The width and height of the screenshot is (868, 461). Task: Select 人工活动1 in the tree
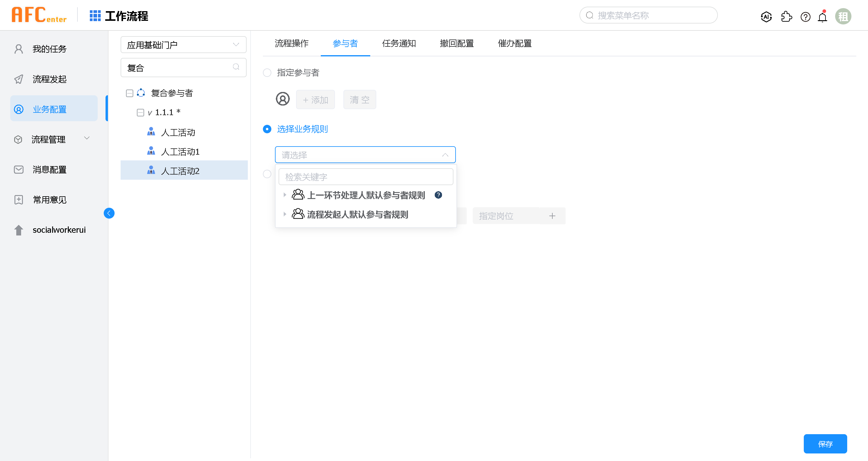coord(180,152)
